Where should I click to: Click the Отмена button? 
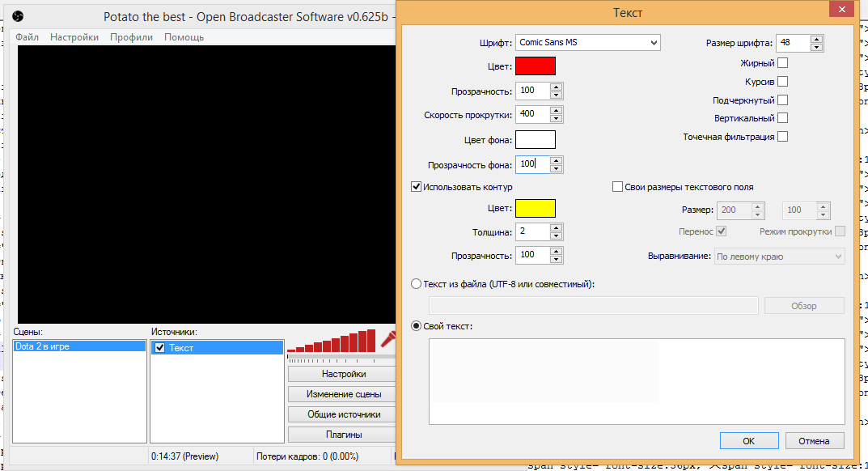point(814,441)
